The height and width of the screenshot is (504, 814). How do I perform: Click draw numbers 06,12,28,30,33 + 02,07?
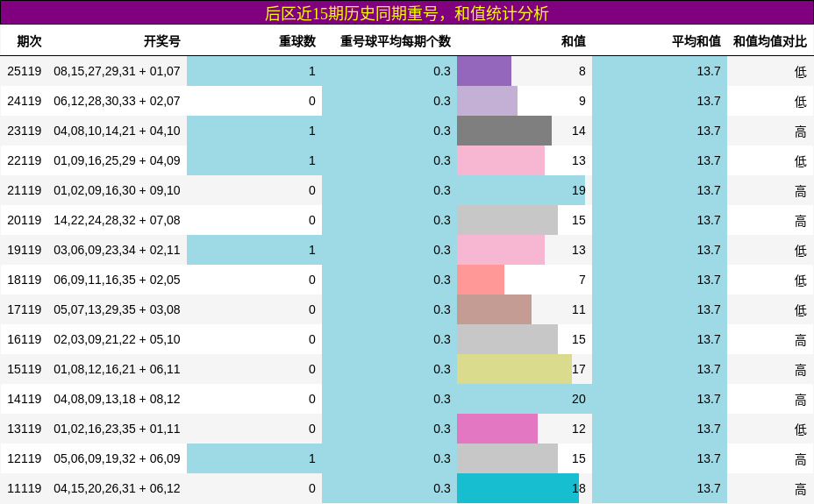click(117, 101)
